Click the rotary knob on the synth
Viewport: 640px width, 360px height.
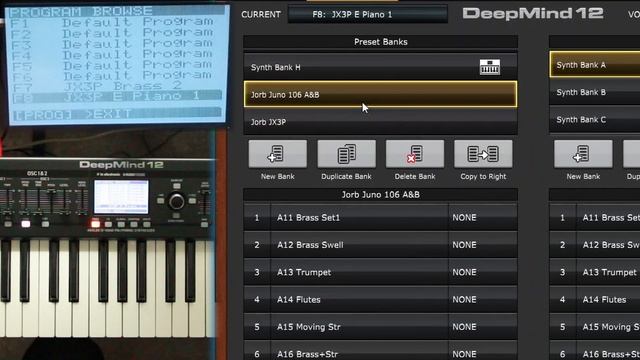point(177,201)
